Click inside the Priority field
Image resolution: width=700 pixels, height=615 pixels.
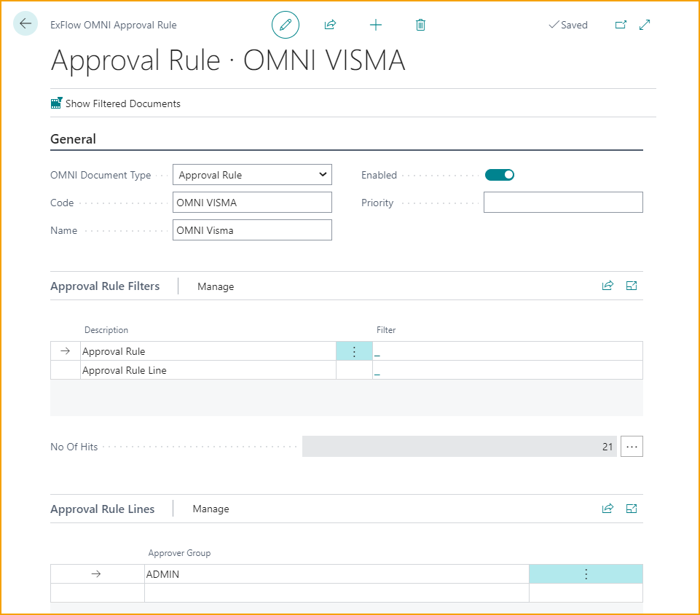click(562, 202)
